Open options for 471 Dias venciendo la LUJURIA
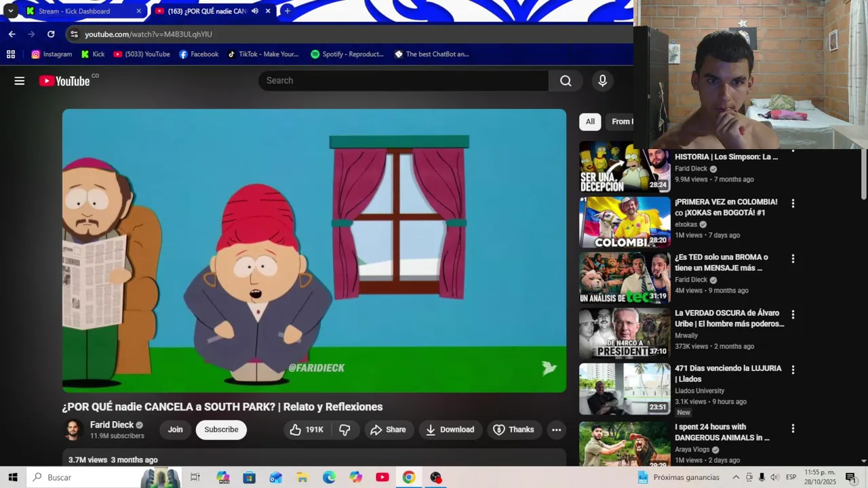This screenshot has height=488, width=868. pos(793,370)
